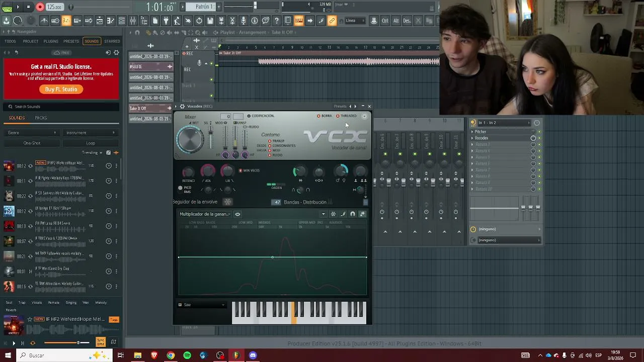The width and height of the screenshot is (644, 362).
Task: Click the stop button in the transport bar
Action: point(29,7)
